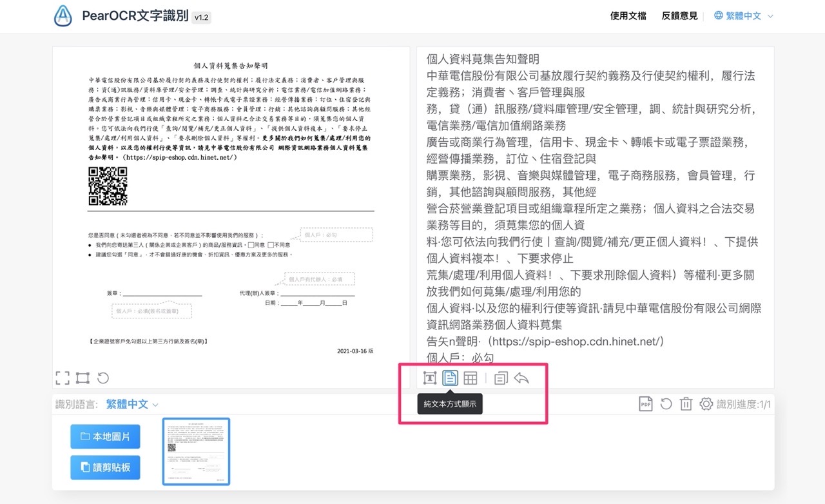This screenshot has width=825, height=504.
Task: Click the QR code in the document preview
Action: pyautogui.click(x=108, y=186)
